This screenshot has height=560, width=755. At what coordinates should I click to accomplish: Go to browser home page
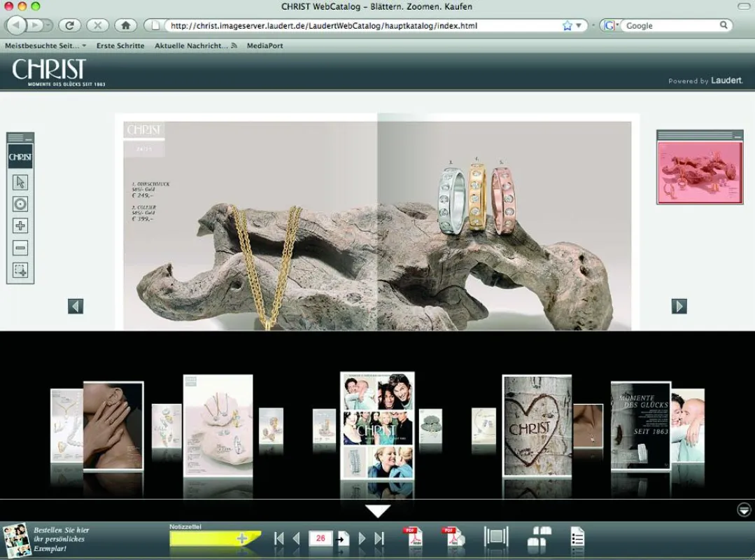pos(126,25)
